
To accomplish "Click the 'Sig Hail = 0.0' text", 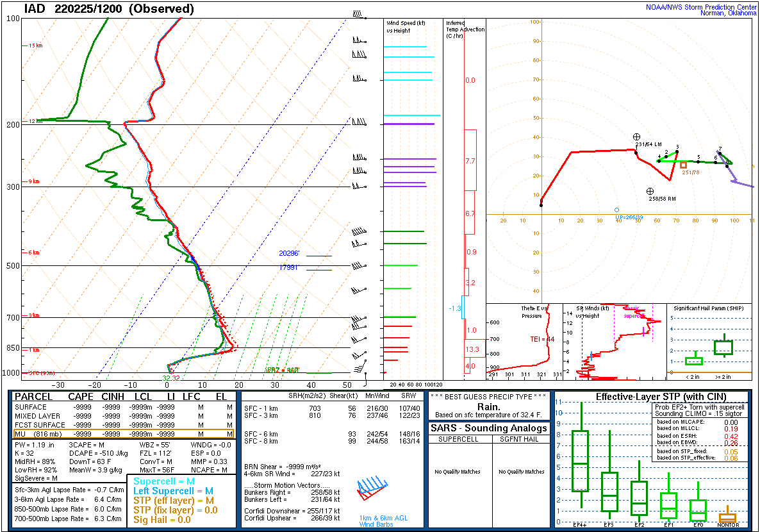I will [162, 520].
